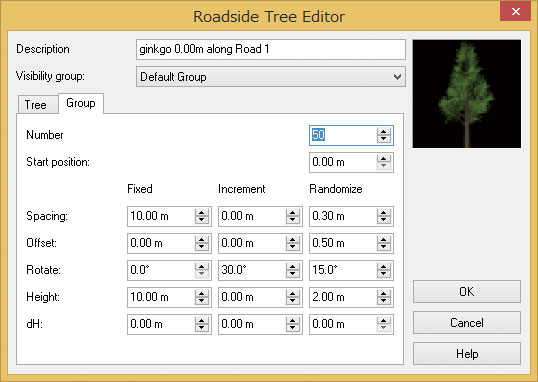Increase Spacing Increment value
Screen dimensions: 538x382
(293, 213)
